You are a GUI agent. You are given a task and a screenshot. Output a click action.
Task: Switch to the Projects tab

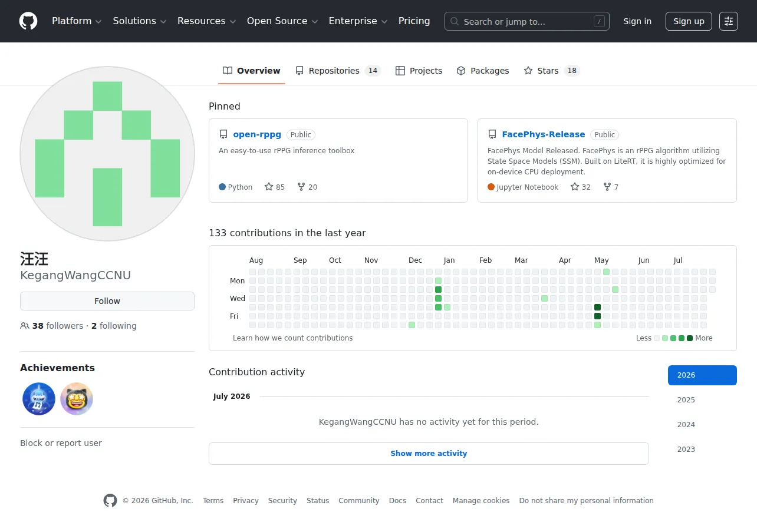419,71
